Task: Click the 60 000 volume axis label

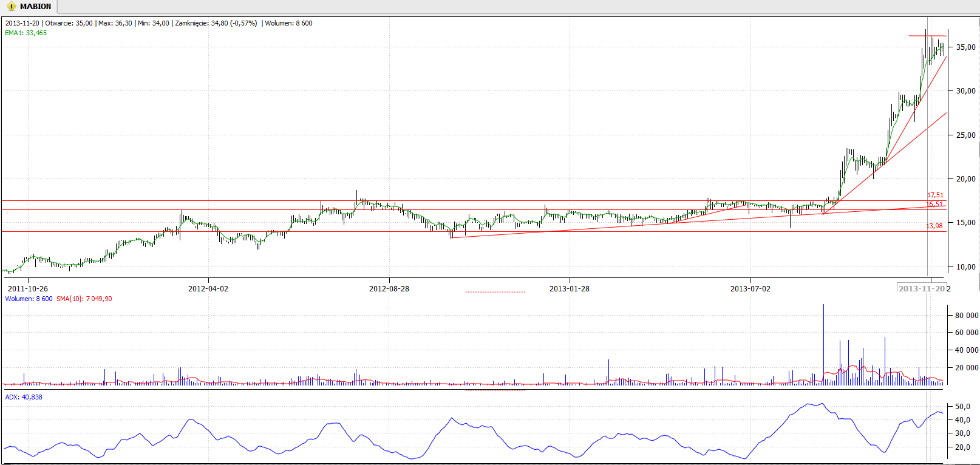Action: pos(967,332)
